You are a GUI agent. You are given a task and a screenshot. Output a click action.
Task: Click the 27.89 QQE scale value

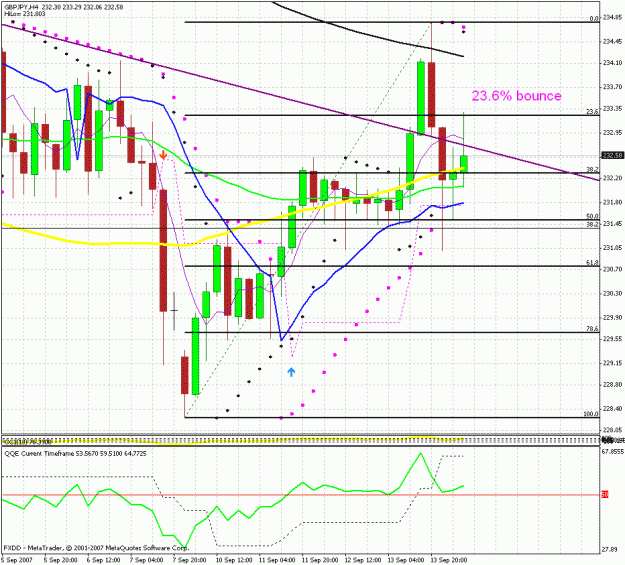tap(609, 549)
